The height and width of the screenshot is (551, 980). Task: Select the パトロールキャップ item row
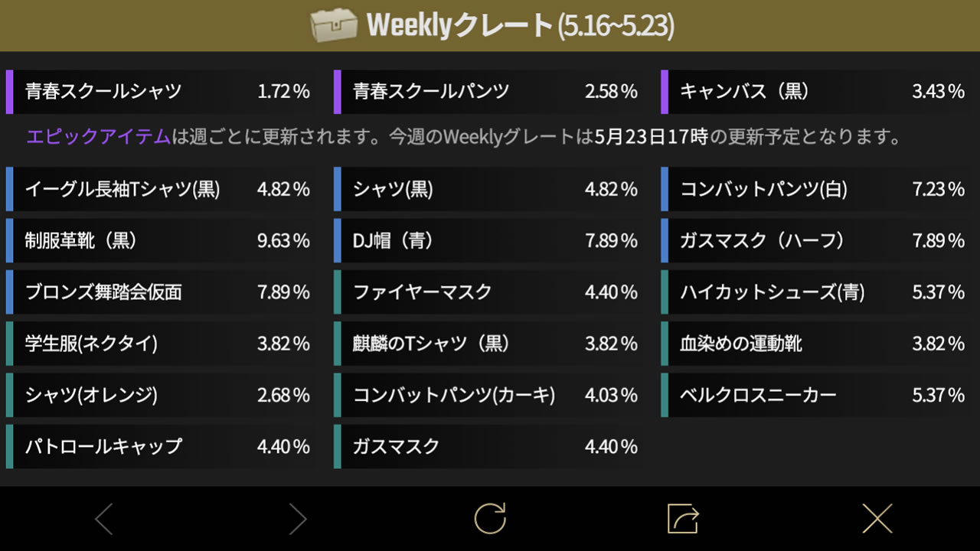coord(162,446)
